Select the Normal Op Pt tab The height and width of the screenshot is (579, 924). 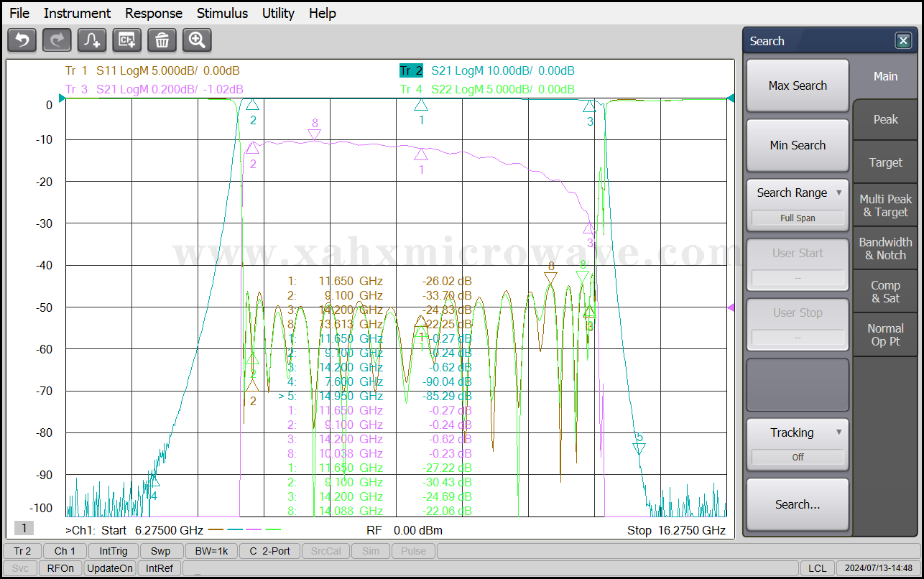[x=885, y=335]
